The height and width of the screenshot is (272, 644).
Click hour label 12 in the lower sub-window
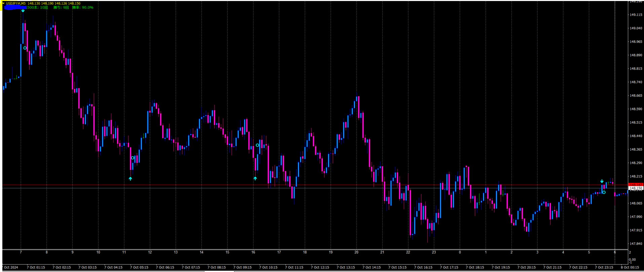[x=150, y=252]
